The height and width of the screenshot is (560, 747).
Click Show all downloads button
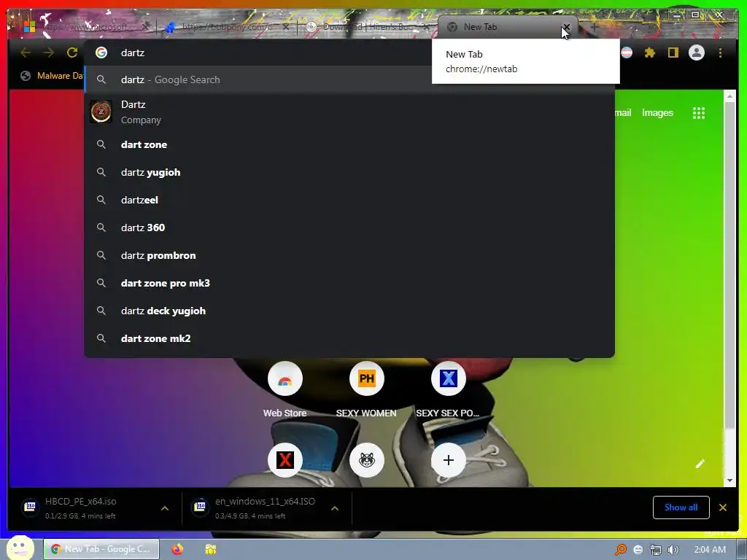(x=681, y=507)
